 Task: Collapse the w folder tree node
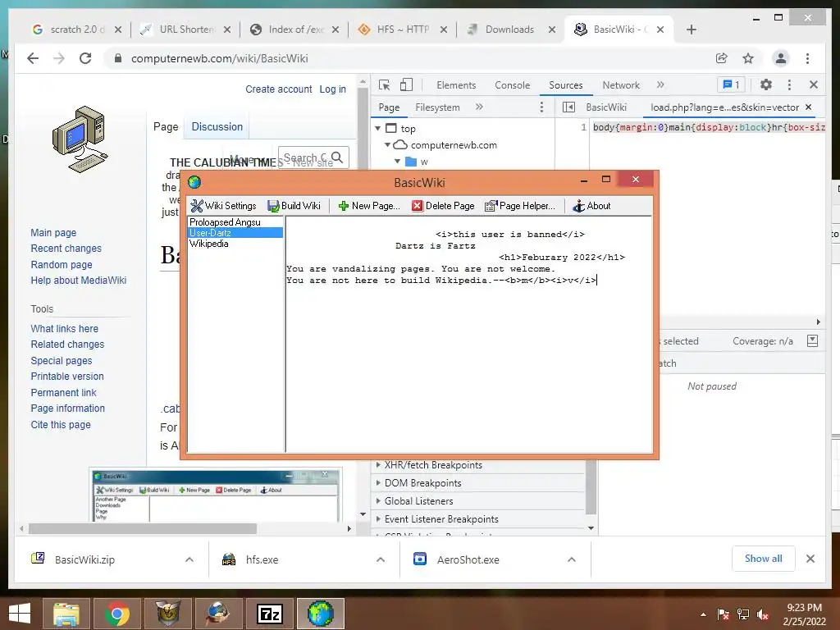(397, 162)
